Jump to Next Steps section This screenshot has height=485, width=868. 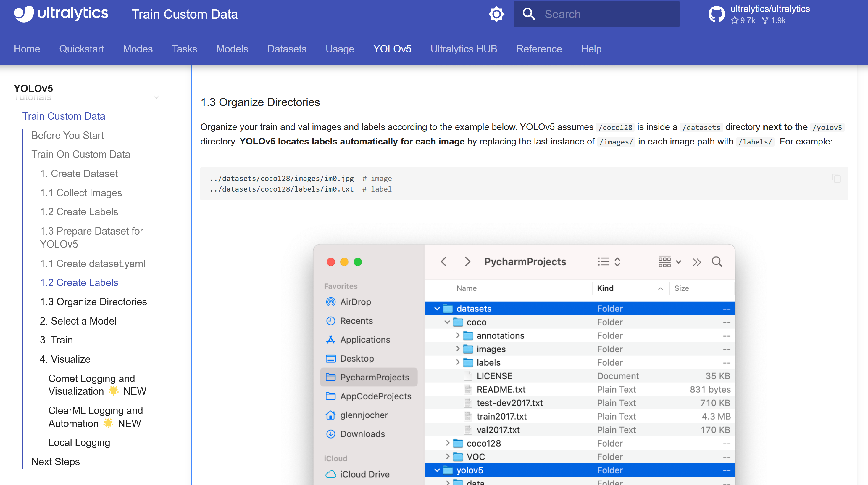56,461
